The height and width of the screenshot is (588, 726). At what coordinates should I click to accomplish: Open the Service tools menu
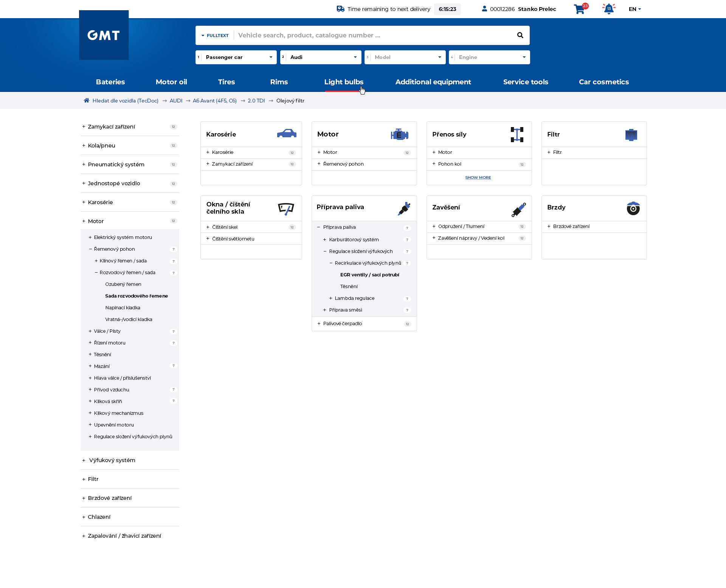point(526,82)
